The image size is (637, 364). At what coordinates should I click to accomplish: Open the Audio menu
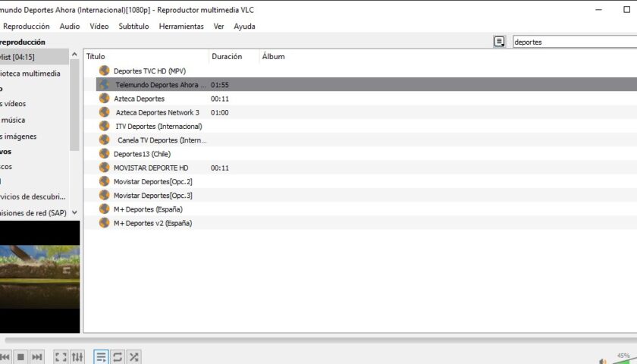tap(70, 26)
